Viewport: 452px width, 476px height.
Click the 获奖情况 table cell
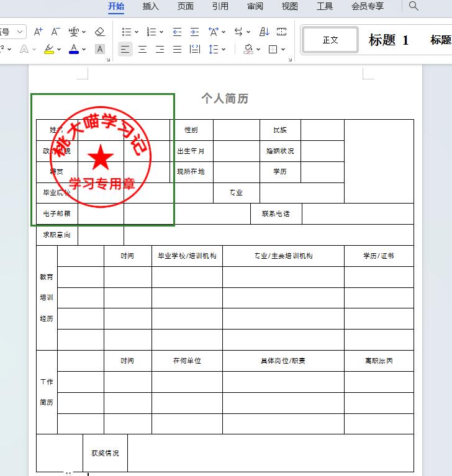click(105, 453)
